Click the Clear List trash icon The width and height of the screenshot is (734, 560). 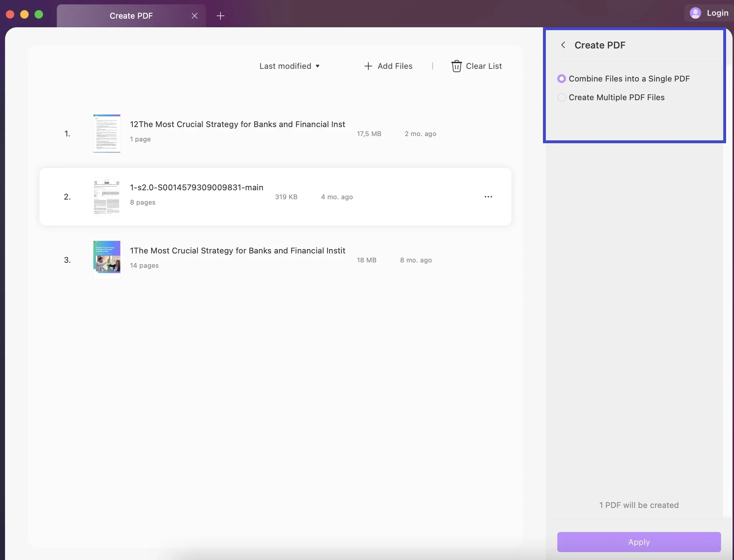pyautogui.click(x=456, y=66)
